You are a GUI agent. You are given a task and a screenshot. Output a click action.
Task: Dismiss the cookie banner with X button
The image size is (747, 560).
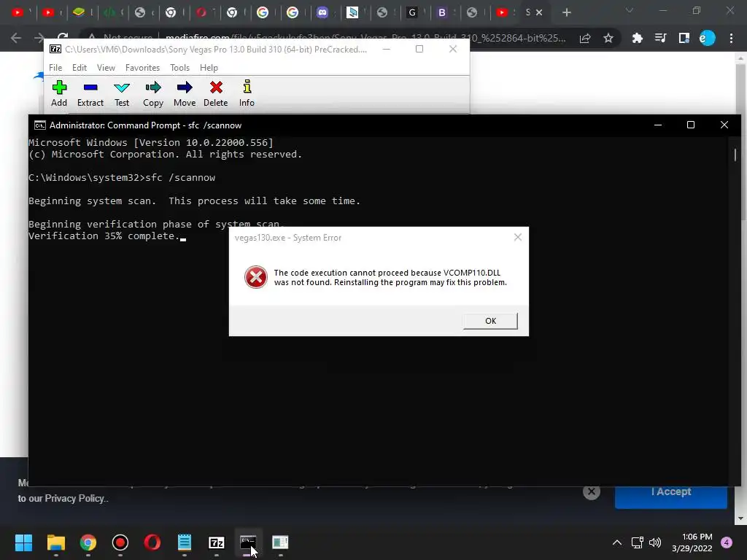[591, 491]
